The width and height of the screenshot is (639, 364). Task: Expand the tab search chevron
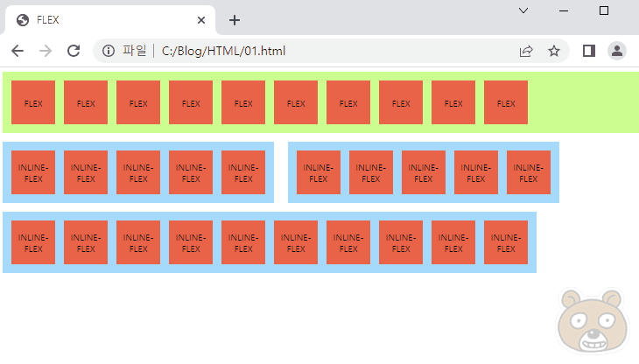point(523,10)
